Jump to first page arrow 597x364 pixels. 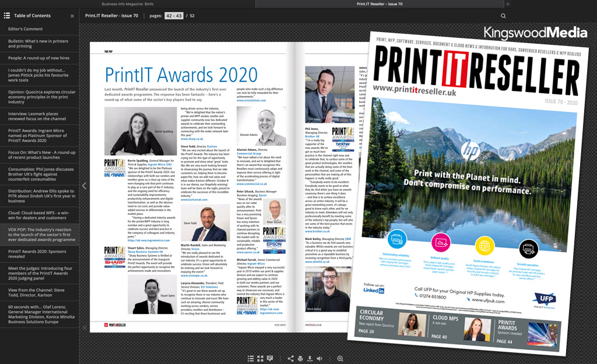click(85, 327)
